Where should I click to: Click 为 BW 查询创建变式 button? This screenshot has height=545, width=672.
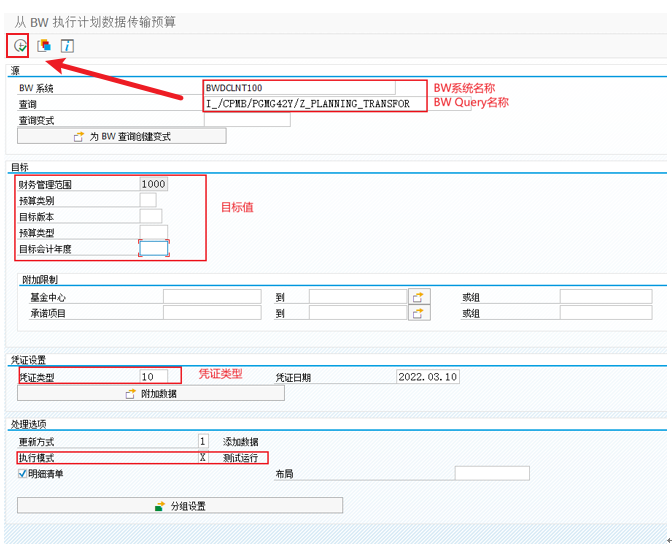click(122, 136)
